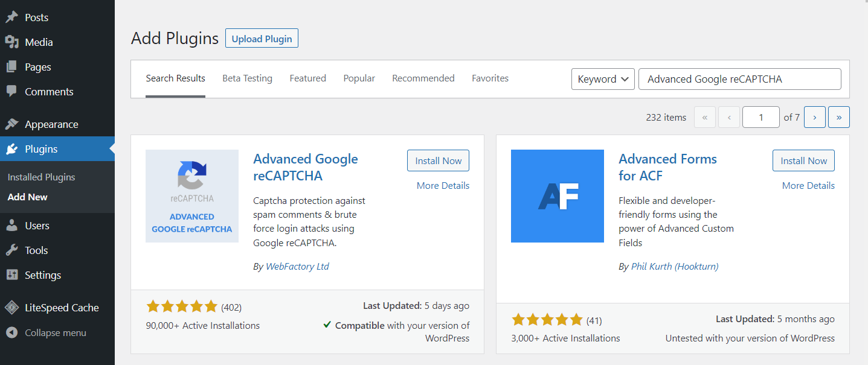This screenshot has height=365, width=868.
Task: Click the Advanced Google reCAPTCHA thumbnail
Action: click(192, 196)
